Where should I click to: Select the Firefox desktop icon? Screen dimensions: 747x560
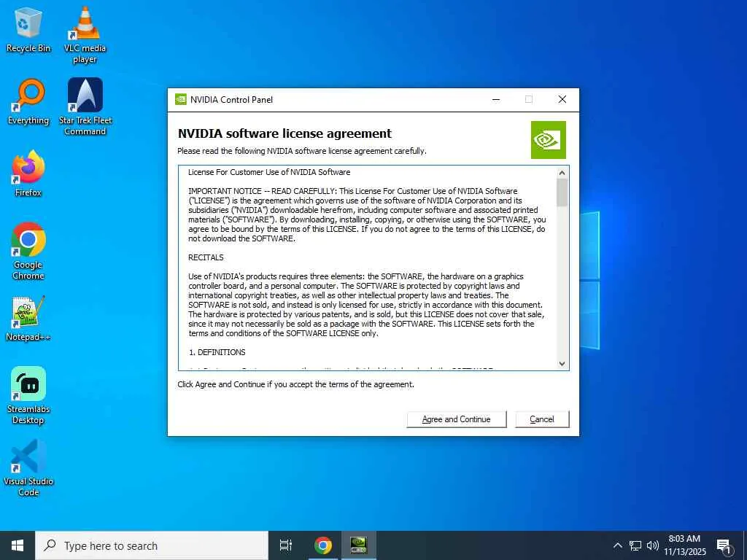(x=28, y=174)
